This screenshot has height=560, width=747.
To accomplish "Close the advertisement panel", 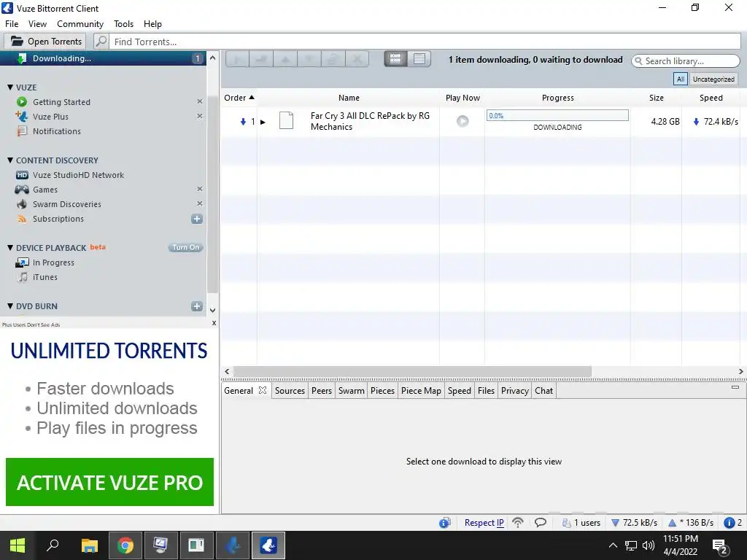I will [214, 323].
